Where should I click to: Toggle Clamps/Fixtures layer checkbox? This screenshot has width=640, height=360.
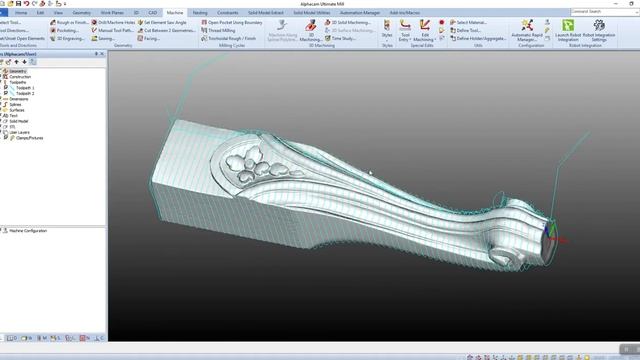[x=6, y=138]
